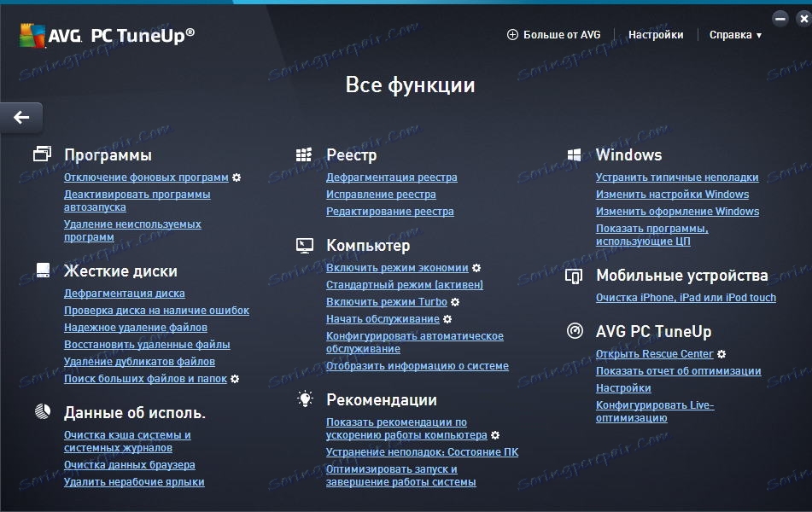
Task: Open Устранить типичные неполадки
Action: point(677,177)
